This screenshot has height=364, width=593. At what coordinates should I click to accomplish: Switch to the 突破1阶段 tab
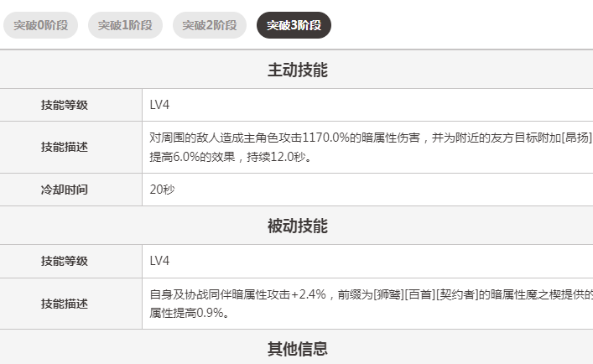coord(125,25)
